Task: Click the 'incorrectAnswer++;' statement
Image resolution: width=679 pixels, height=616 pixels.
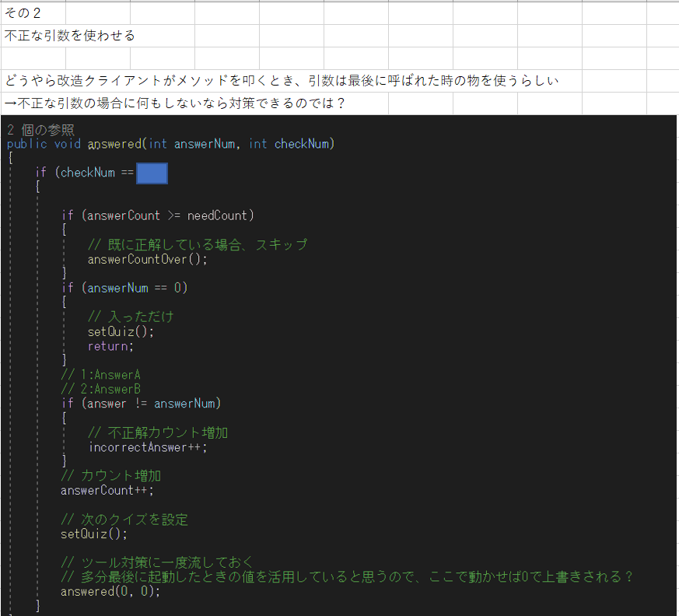Action: 148,447
